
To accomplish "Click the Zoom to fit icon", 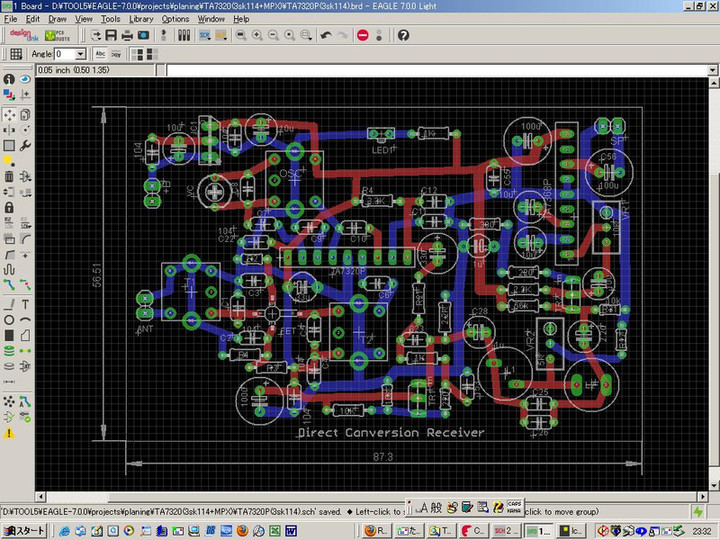I will coord(240,35).
